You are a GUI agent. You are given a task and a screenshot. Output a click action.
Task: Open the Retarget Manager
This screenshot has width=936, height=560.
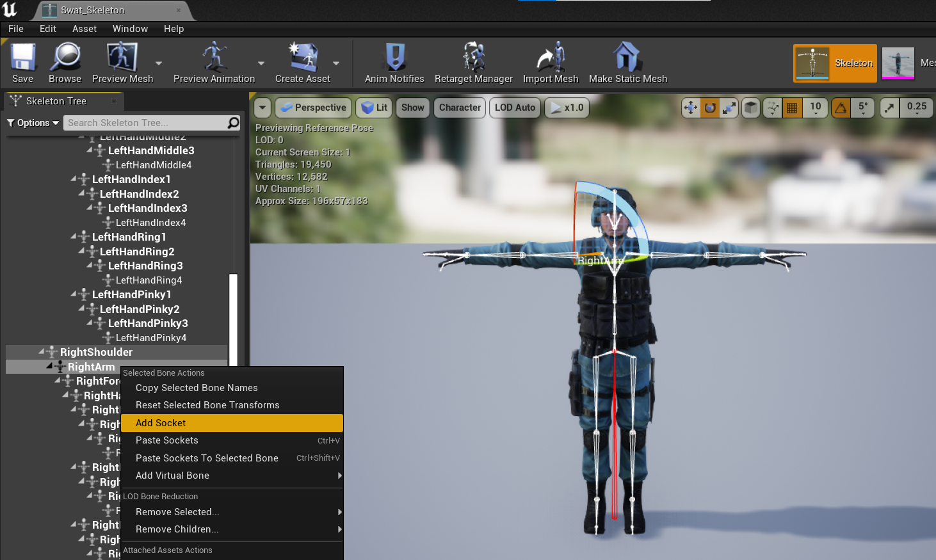473,61
